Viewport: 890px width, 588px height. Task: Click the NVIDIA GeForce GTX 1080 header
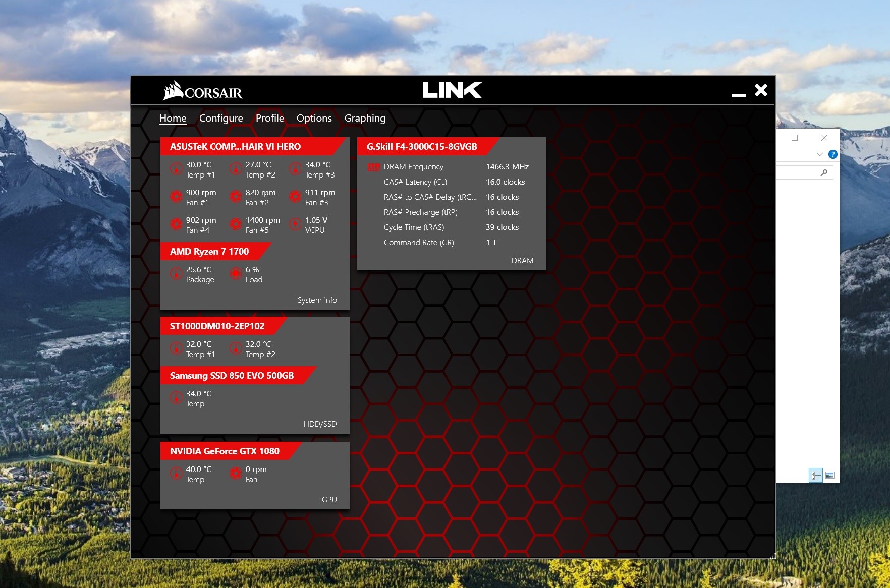tap(231, 451)
